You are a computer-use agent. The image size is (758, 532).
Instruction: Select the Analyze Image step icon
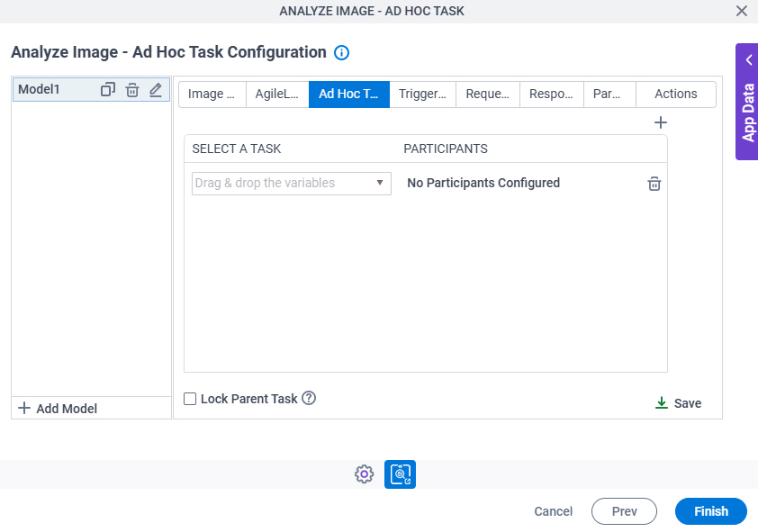(x=400, y=474)
